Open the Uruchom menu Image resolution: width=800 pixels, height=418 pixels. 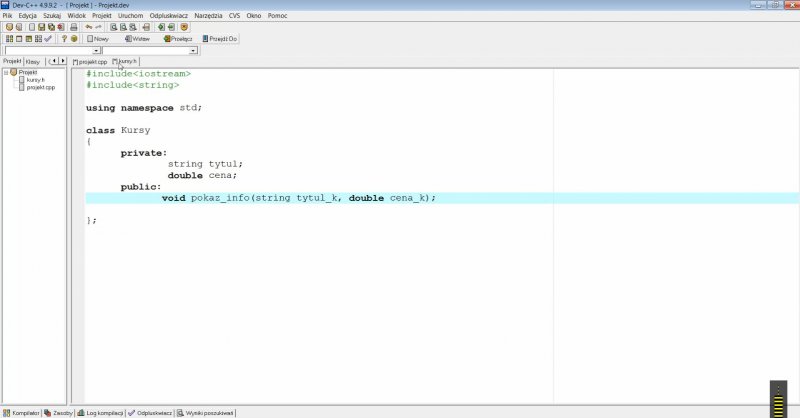[130, 16]
